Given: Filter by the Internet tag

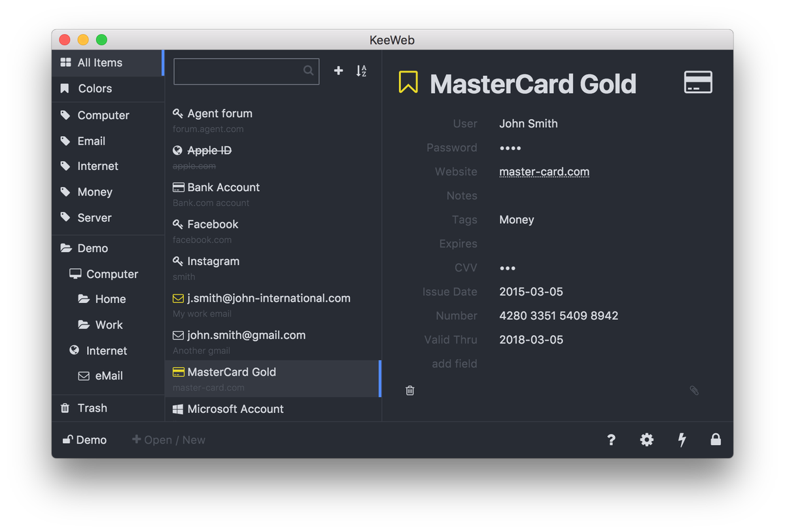Looking at the screenshot, I should [x=108, y=166].
